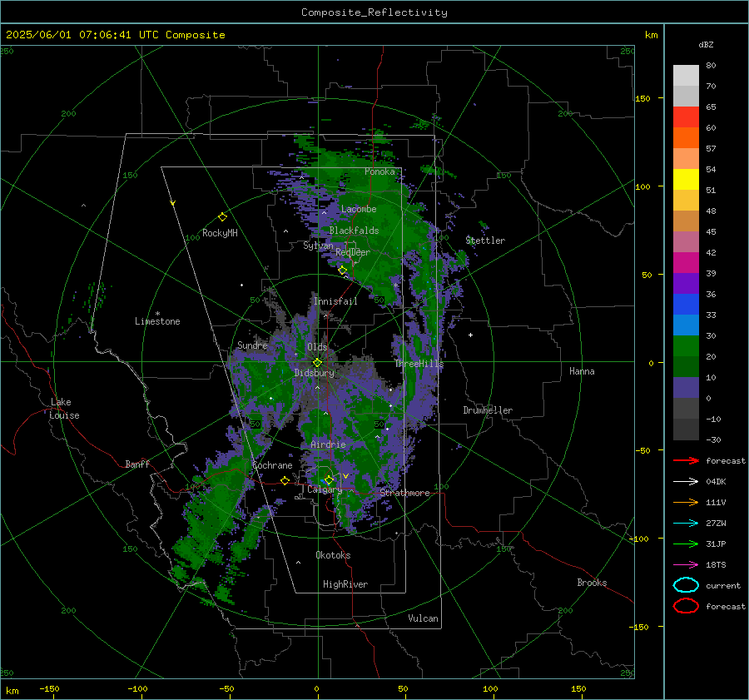
Task: Click the cyan current ellipse icon
Action: point(686,585)
